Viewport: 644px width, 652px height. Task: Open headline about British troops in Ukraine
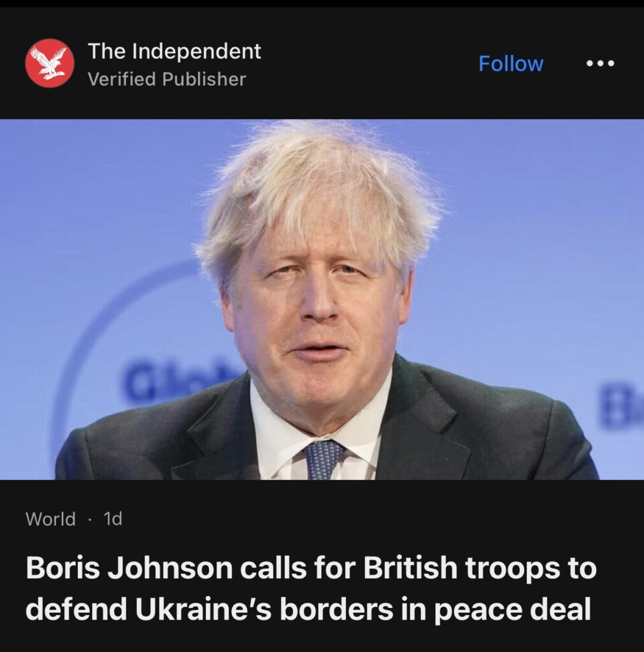[311, 588]
